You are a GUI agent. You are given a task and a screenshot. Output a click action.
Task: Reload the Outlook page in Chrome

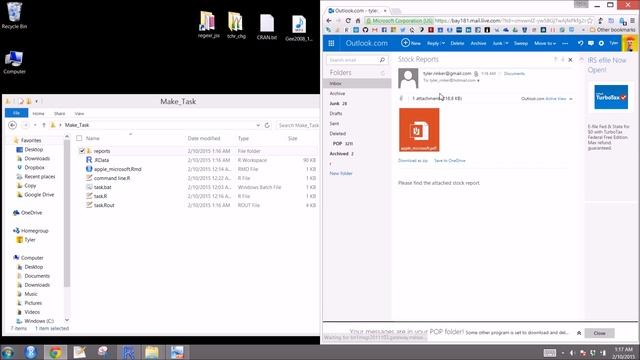click(348, 20)
